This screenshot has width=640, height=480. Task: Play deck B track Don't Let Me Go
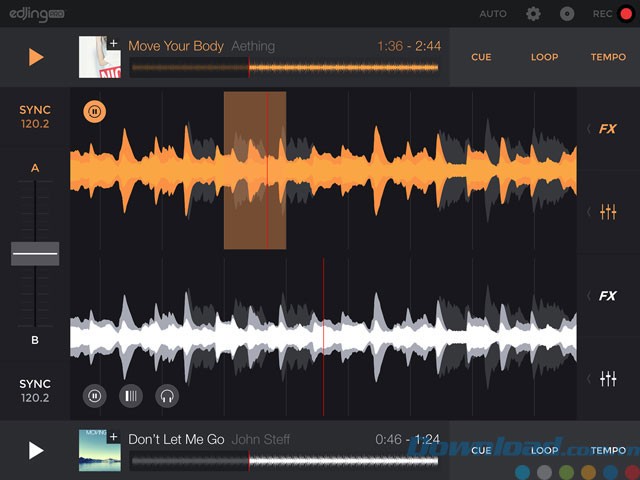(36, 450)
